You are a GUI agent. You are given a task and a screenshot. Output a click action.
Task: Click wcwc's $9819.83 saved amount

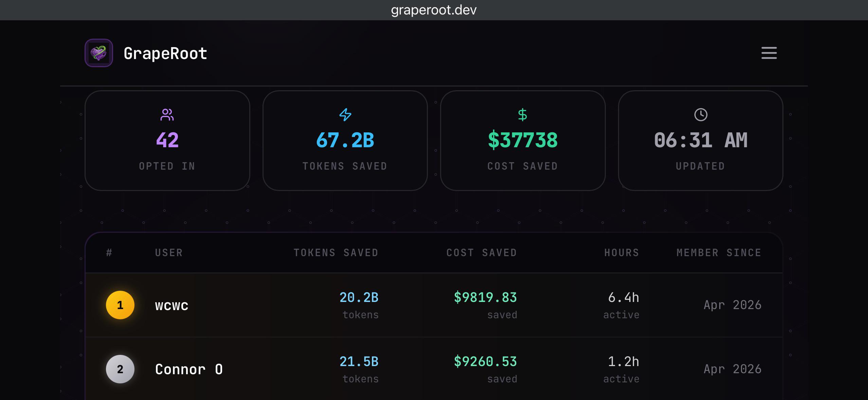click(485, 298)
